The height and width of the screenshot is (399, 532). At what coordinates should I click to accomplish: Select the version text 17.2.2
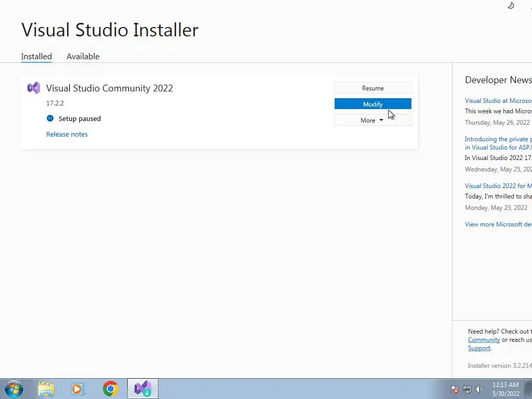tap(55, 103)
